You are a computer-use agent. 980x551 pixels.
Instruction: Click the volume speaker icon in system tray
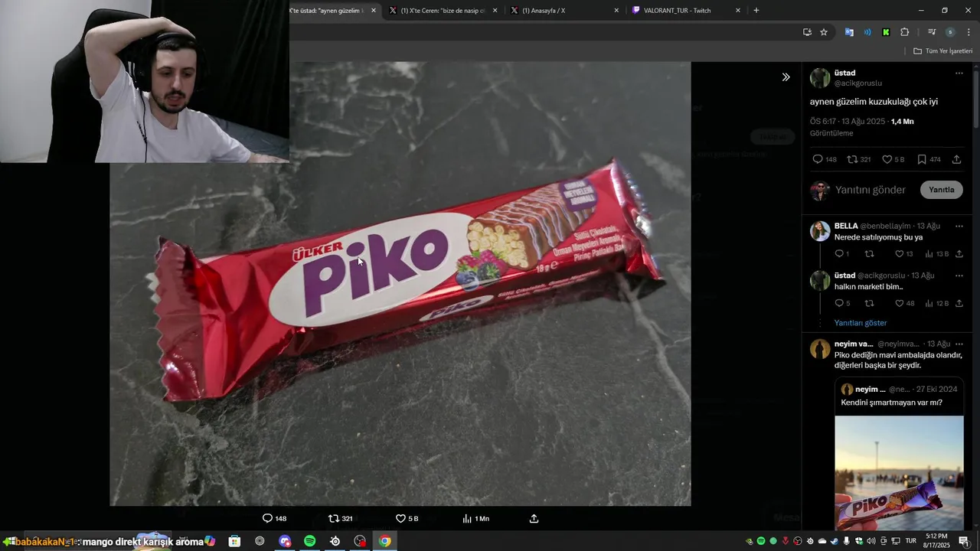[872, 541]
